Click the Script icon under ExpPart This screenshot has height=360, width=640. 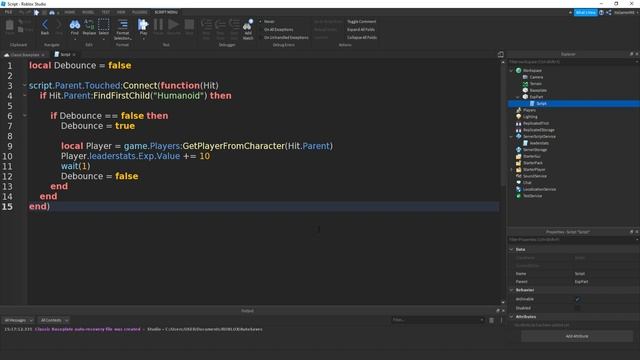(532, 104)
